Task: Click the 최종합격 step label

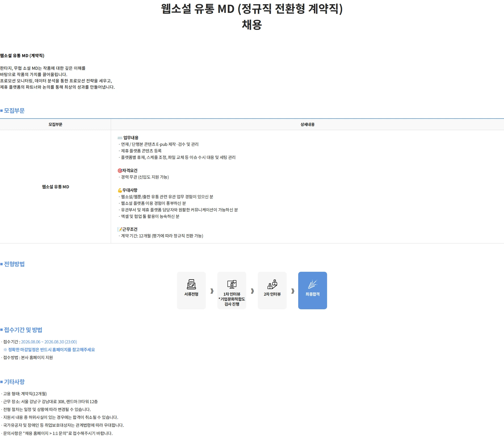Action: (312, 294)
